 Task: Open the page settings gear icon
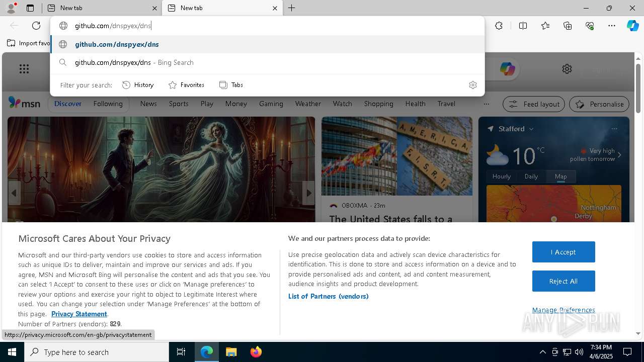coord(567,69)
